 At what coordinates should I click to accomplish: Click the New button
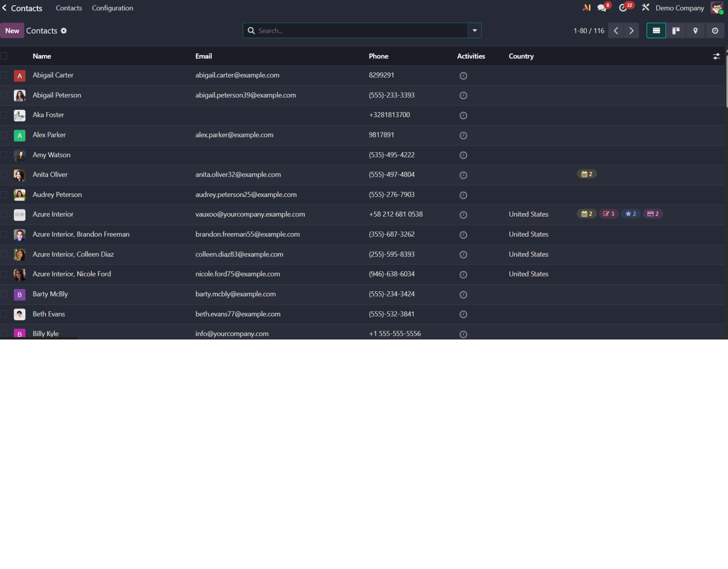pyautogui.click(x=12, y=31)
